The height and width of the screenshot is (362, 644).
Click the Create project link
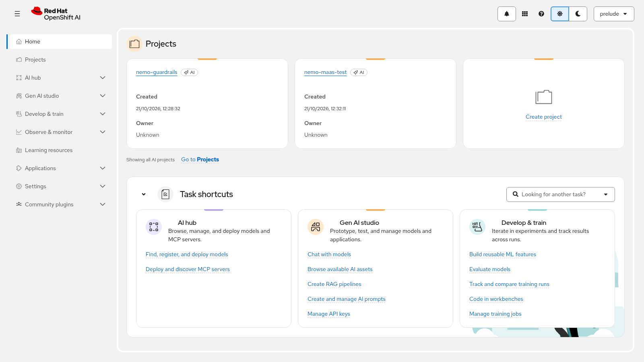point(544,117)
